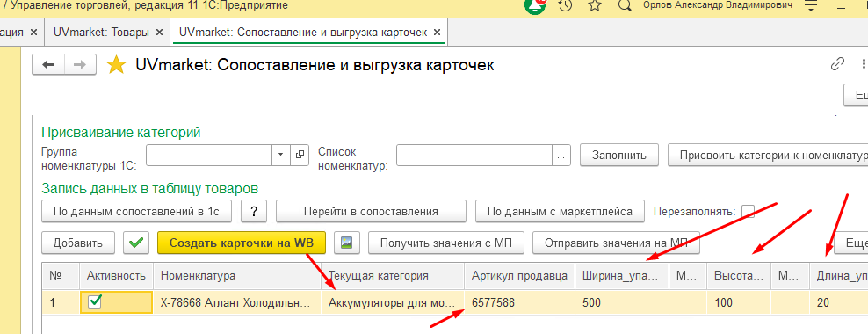Select length cell with value 20

(x=839, y=303)
